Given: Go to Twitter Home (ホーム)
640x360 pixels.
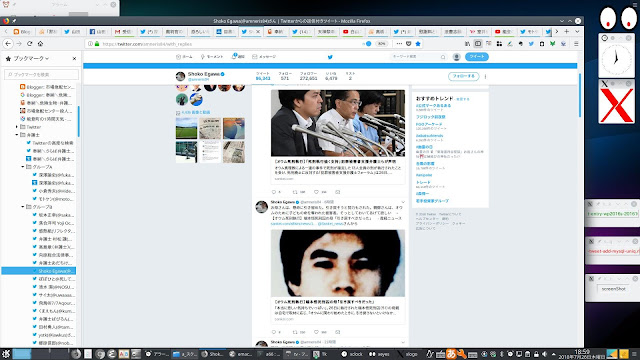Looking at the screenshot, I should tap(184, 57).
